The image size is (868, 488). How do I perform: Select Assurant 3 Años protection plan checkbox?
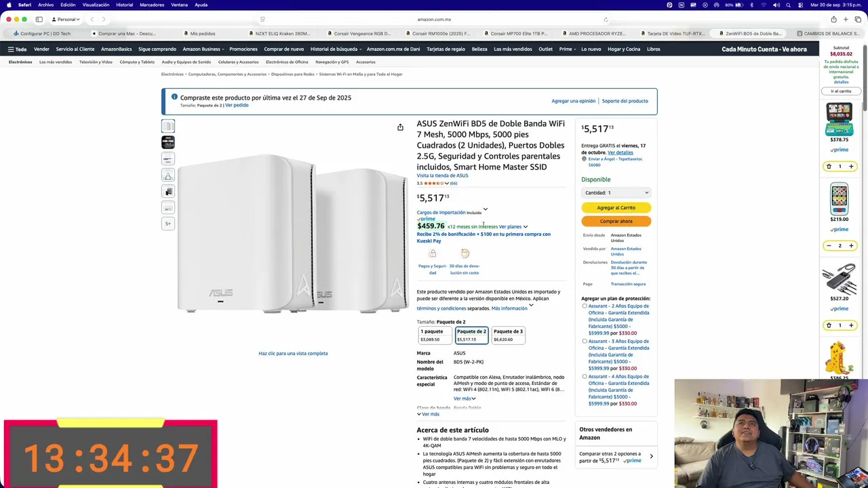(585, 342)
